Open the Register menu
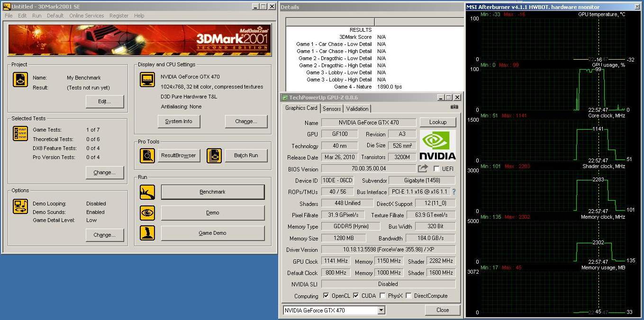Image resolution: width=644 pixels, height=320 pixels. click(x=119, y=16)
